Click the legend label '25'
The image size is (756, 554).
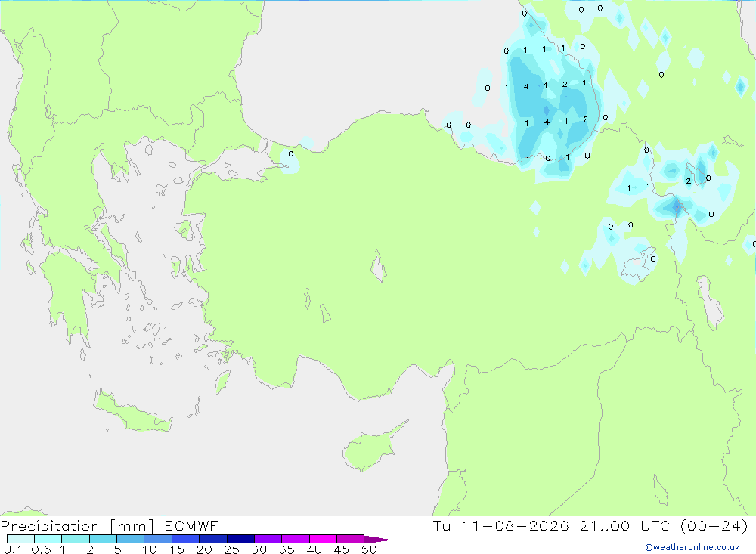(231, 549)
